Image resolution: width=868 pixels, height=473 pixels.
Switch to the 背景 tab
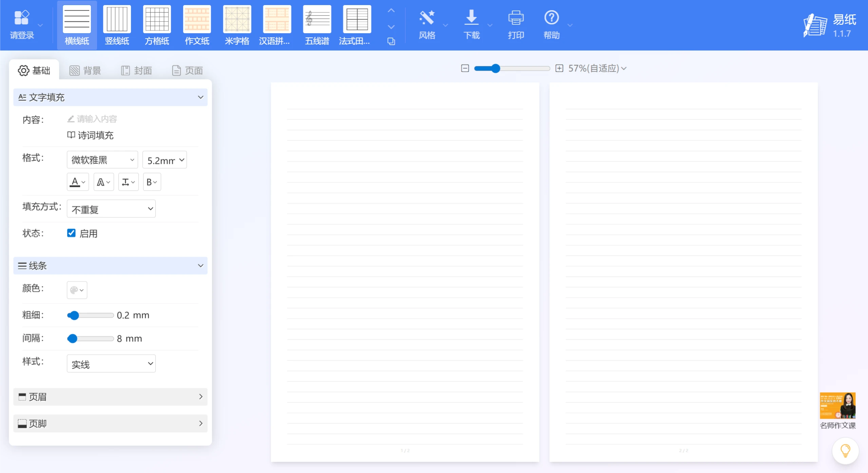click(x=85, y=71)
